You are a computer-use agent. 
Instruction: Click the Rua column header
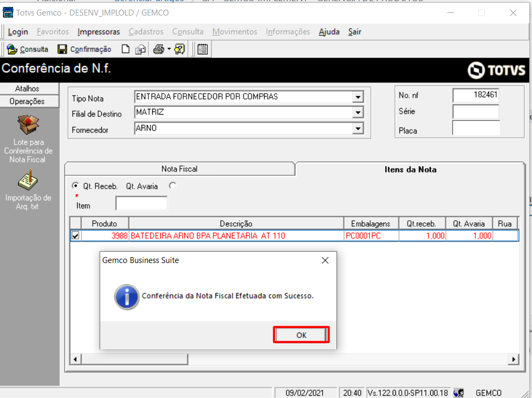(x=505, y=223)
